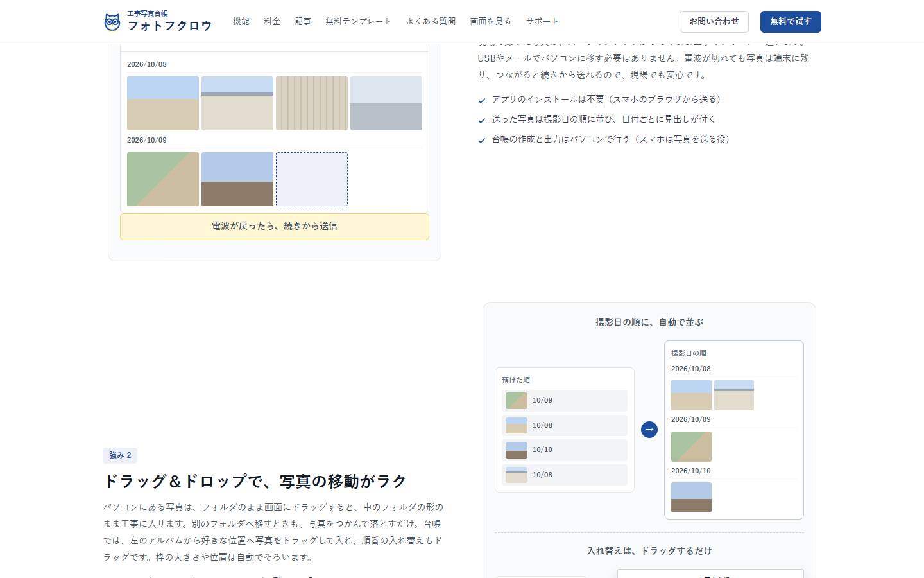Click the 10/09 row in 預けた順
The height and width of the screenshot is (578, 924).
[x=565, y=401]
